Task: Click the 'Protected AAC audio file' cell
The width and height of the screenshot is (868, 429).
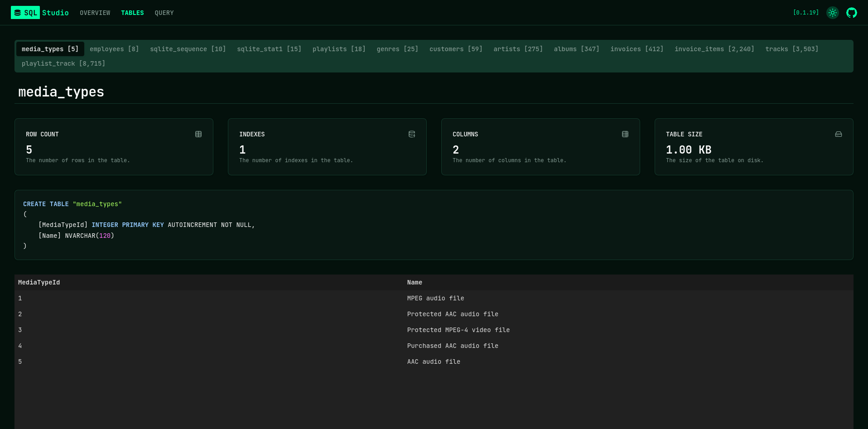Action: (453, 314)
